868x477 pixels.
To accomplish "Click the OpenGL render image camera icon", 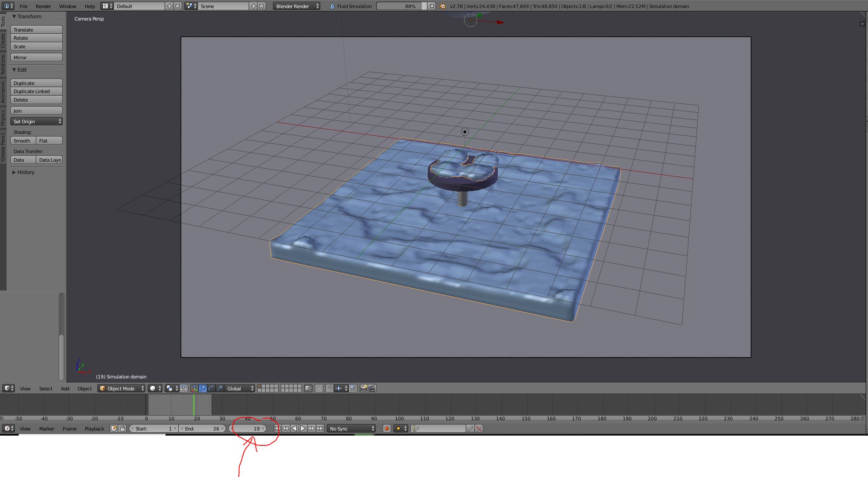I will coord(363,388).
